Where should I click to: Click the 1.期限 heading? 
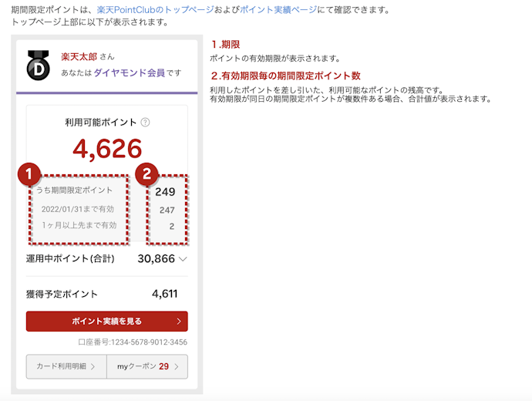[225, 45]
